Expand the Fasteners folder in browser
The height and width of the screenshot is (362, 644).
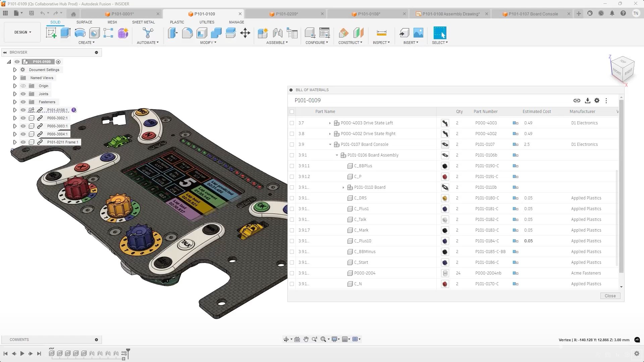point(15,102)
